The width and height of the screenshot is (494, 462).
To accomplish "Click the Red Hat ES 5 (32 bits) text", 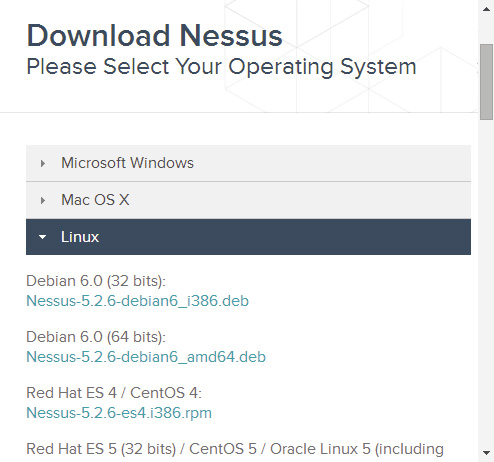I will pos(101,449).
